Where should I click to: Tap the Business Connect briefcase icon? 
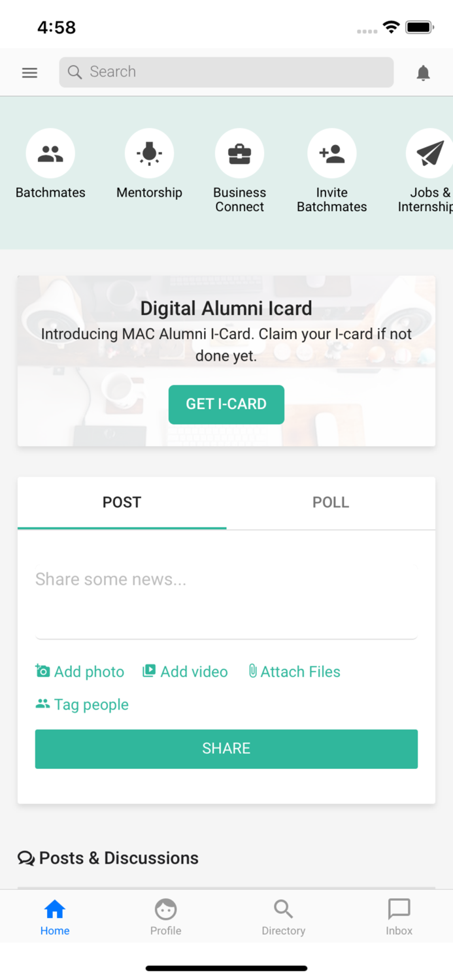(239, 153)
